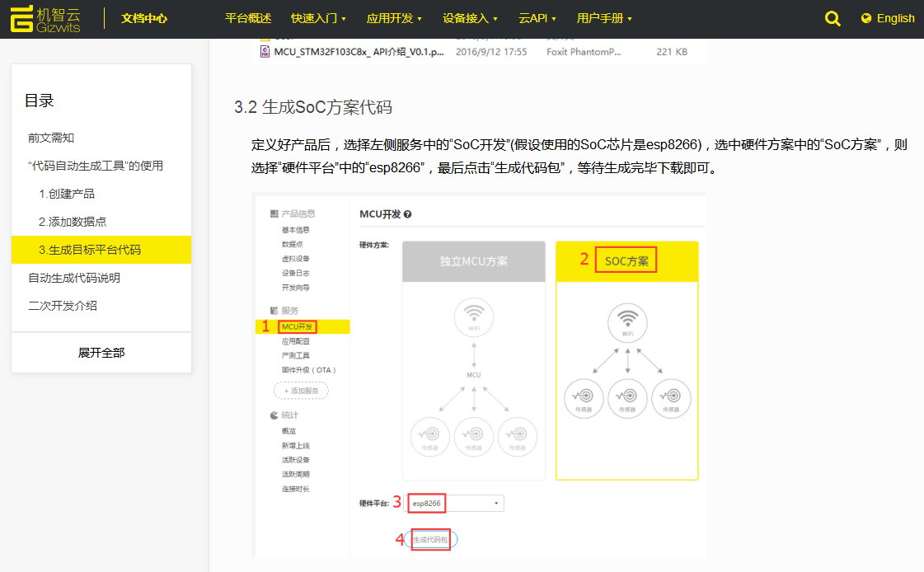The image size is (924, 572).
Task: Open the 用户手册 menu
Action: 604,18
